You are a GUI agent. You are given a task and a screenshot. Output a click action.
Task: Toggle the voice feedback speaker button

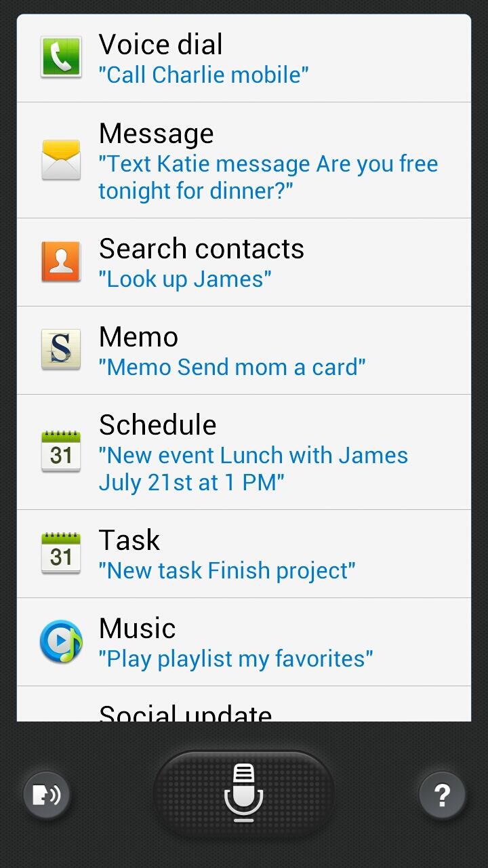pos(47,794)
